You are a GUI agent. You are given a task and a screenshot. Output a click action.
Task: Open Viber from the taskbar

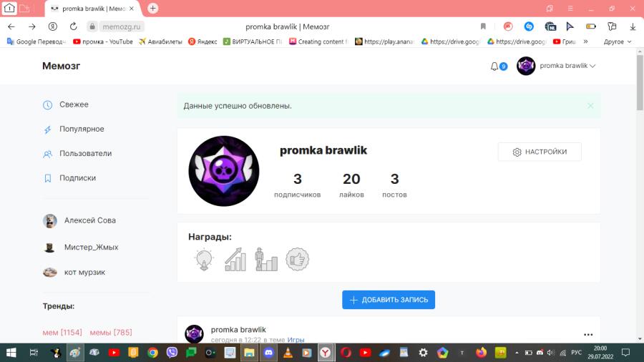click(172, 353)
